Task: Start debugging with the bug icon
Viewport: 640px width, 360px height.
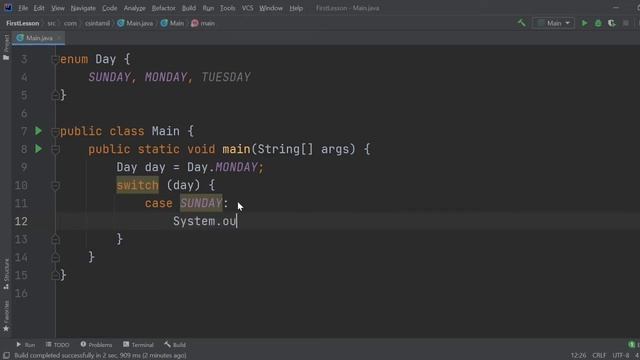Action: coord(598,23)
